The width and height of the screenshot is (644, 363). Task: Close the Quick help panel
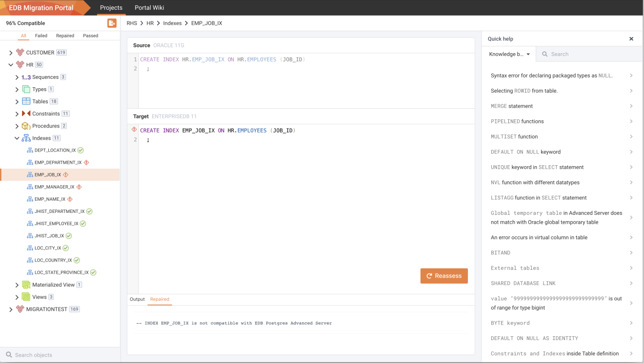[x=631, y=39]
